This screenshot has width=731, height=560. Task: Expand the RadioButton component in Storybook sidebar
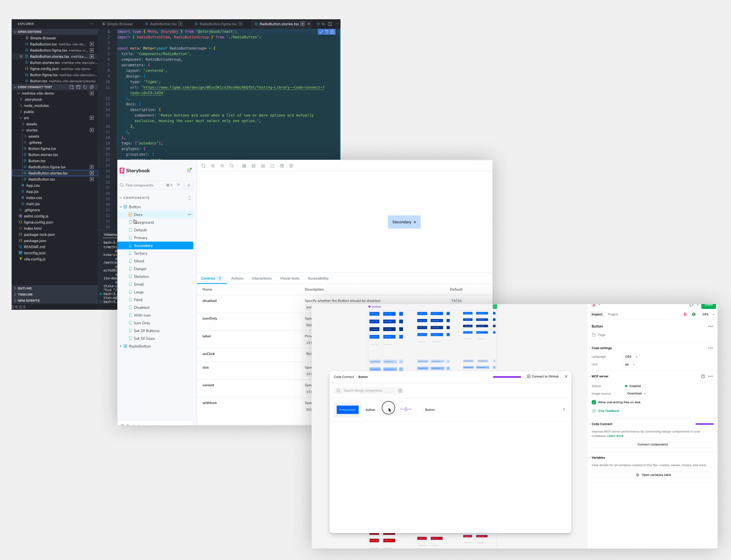(121, 346)
